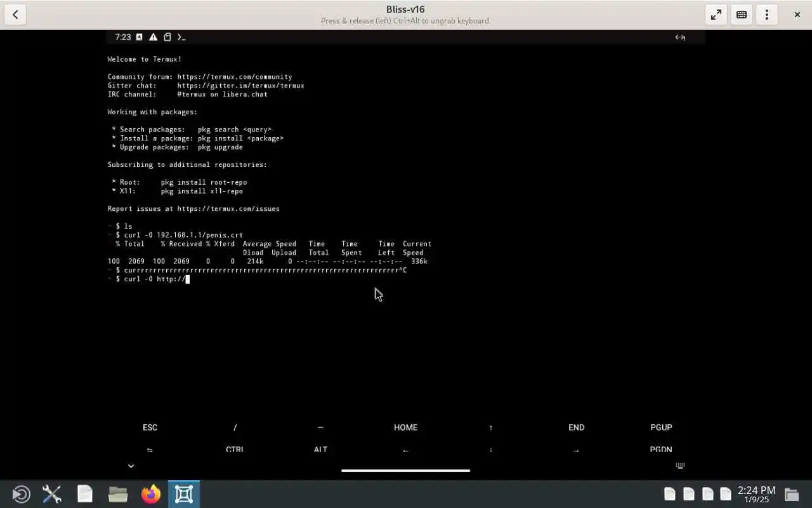Open the text editor taskbar icon
The image size is (812, 508).
pos(85,494)
